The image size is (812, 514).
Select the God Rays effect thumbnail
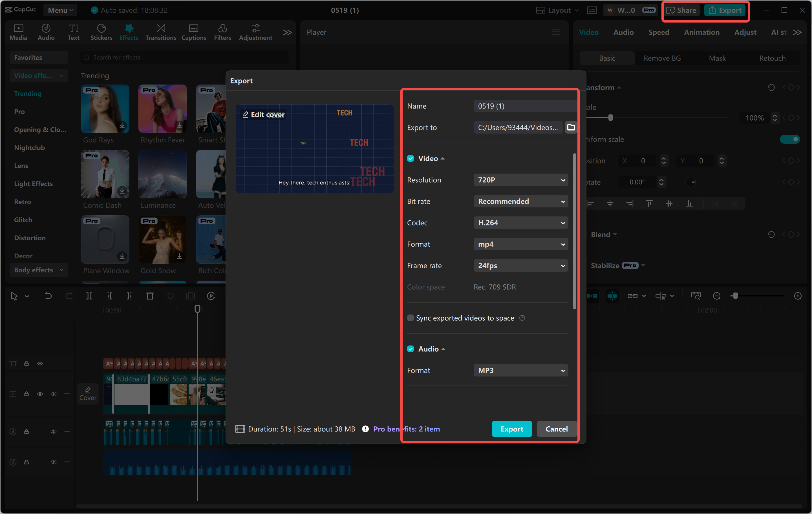coord(105,108)
